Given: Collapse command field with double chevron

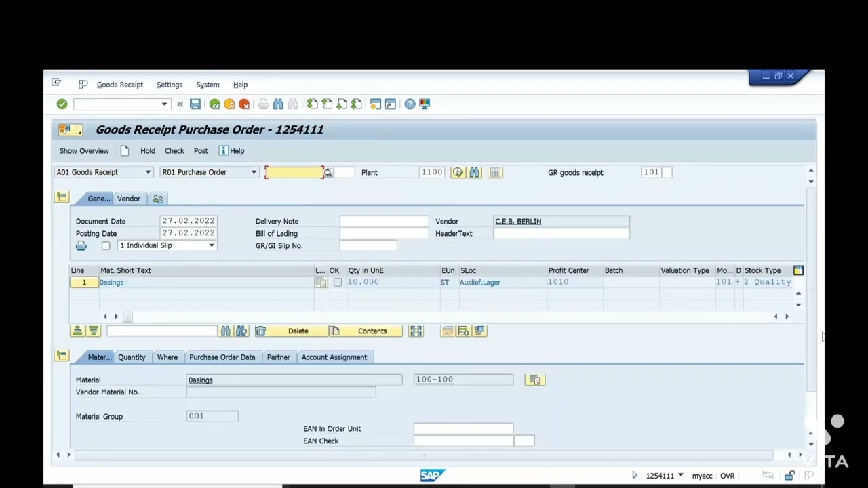Looking at the screenshot, I should pyautogui.click(x=180, y=104).
